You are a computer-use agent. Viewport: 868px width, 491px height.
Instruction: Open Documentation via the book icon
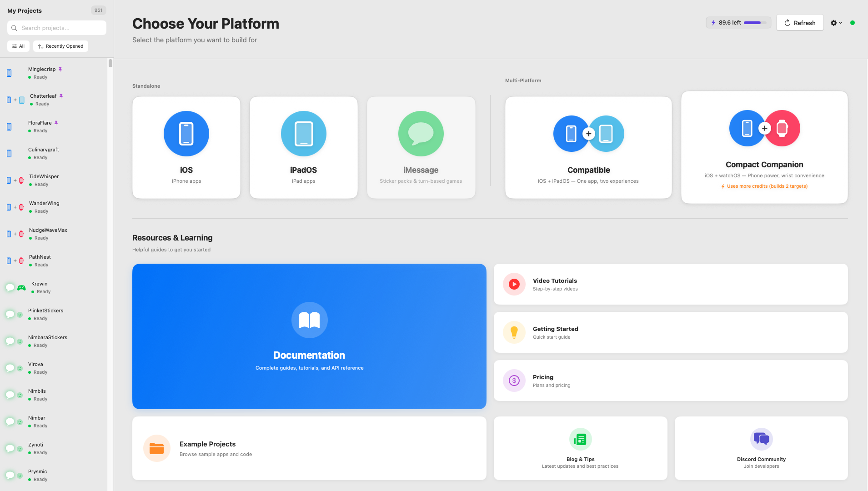[x=309, y=320]
